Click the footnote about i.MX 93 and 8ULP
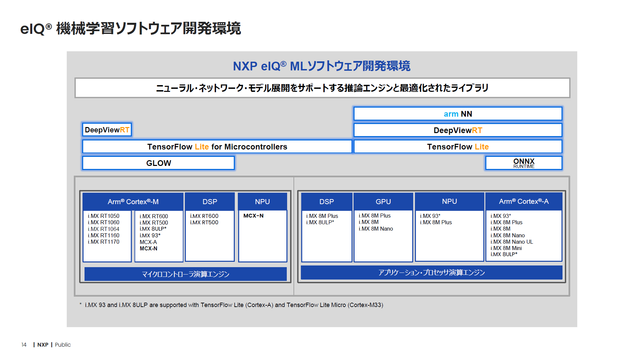Screen dimensions: 644x362 [231, 305]
